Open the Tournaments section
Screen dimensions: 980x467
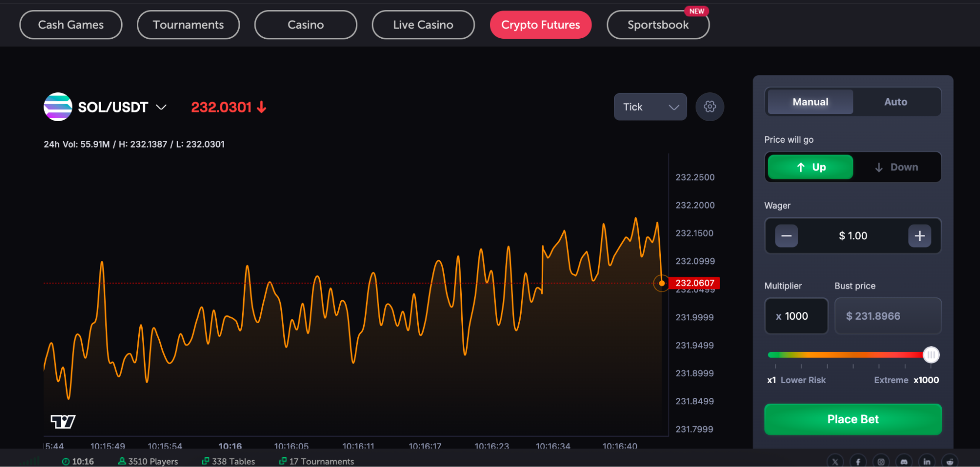(x=188, y=25)
